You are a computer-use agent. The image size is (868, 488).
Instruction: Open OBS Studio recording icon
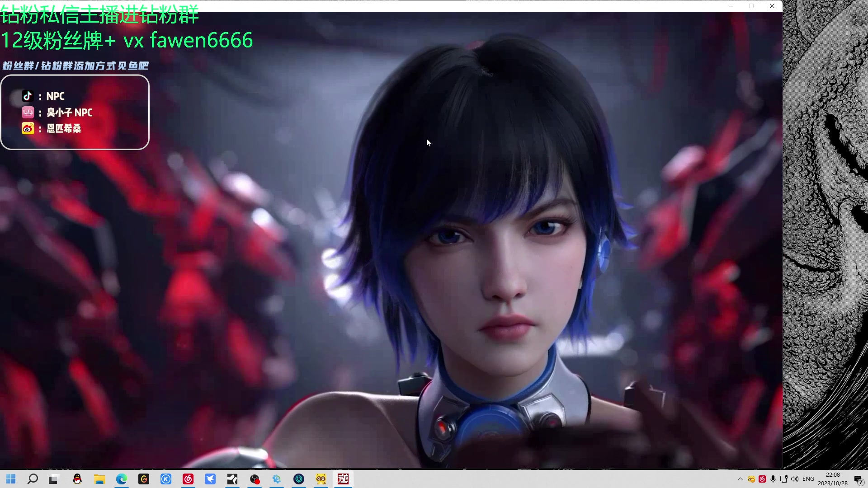click(x=255, y=479)
